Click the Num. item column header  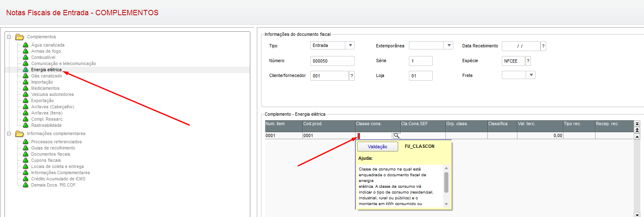click(x=284, y=126)
